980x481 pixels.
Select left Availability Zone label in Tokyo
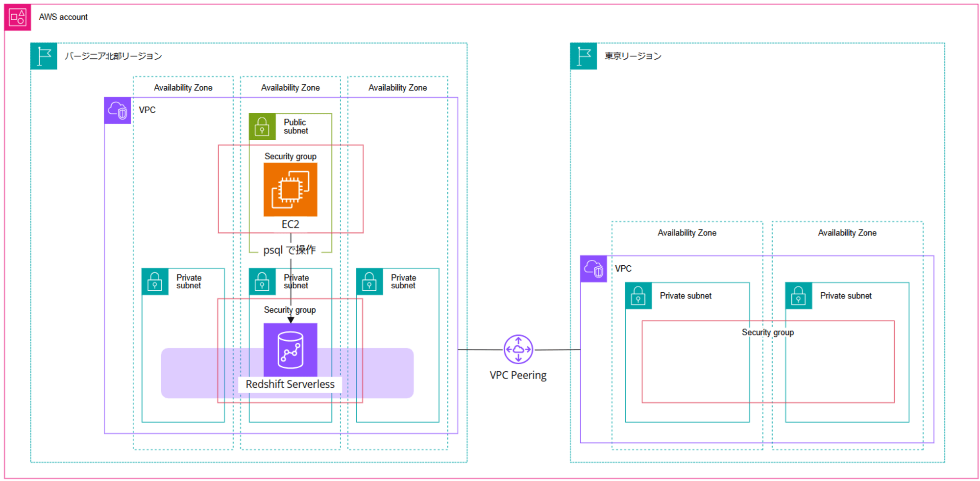(x=687, y=233)
